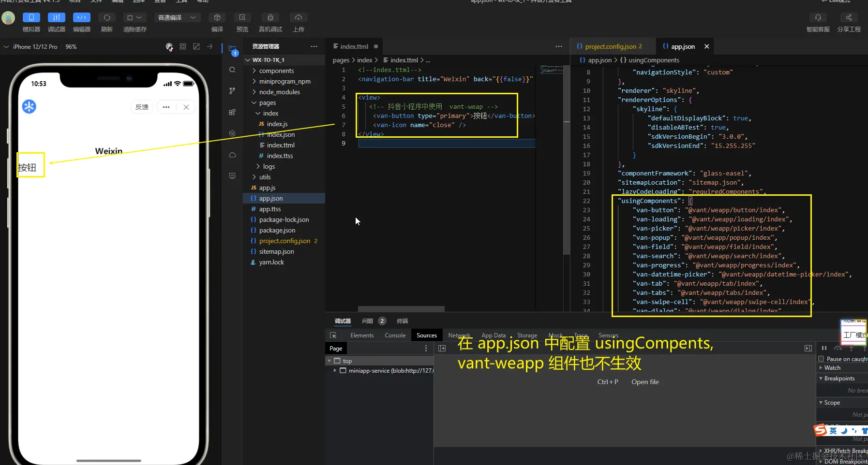Switch to the project.config.json editor tab
Screen dimensions: 868x465
pos(614,46)
